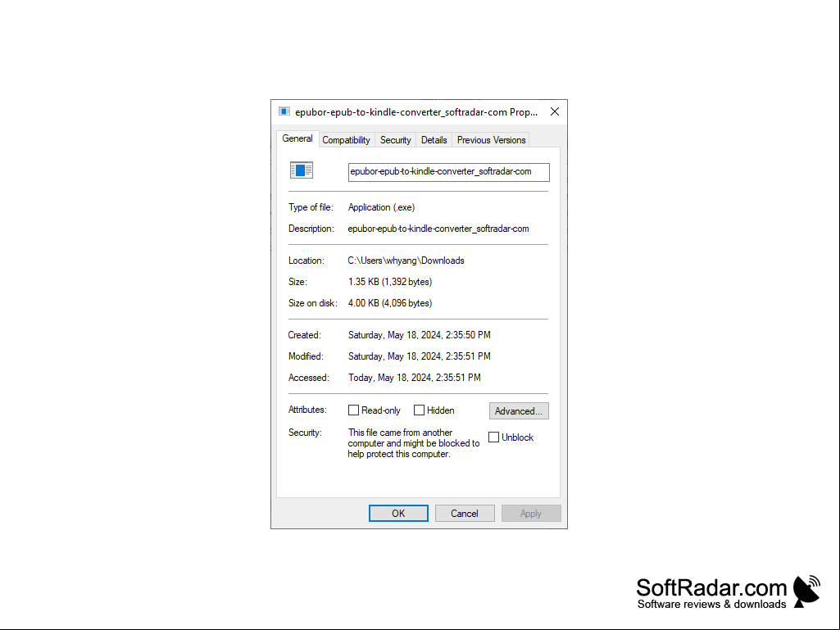
Task: Confirm with the OK button
Action: 398,513
